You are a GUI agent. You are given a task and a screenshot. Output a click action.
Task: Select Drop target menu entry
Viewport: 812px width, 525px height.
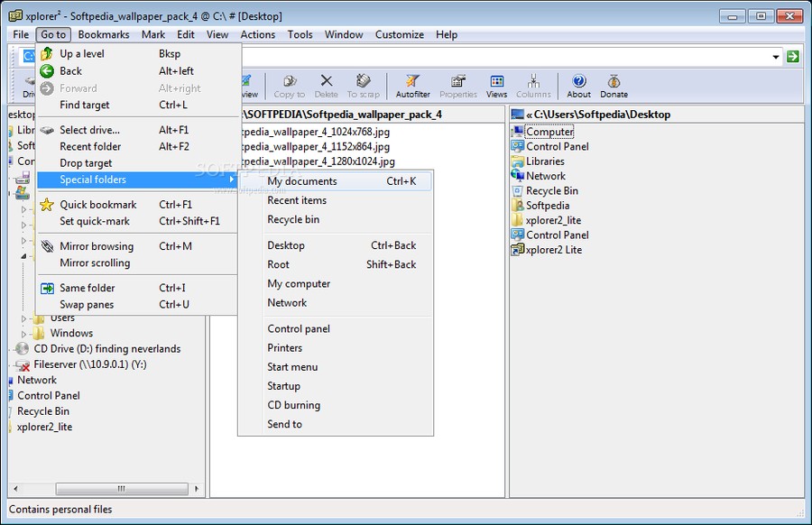point(137,163)
